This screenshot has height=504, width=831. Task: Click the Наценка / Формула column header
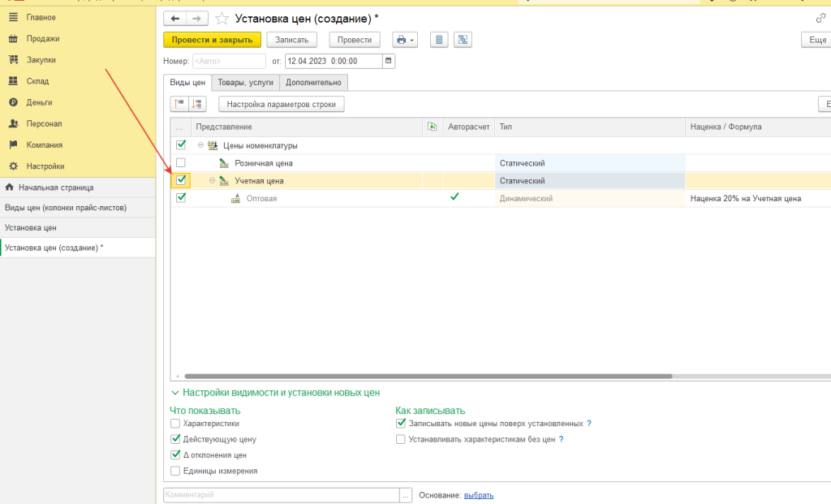coord(758,127)
